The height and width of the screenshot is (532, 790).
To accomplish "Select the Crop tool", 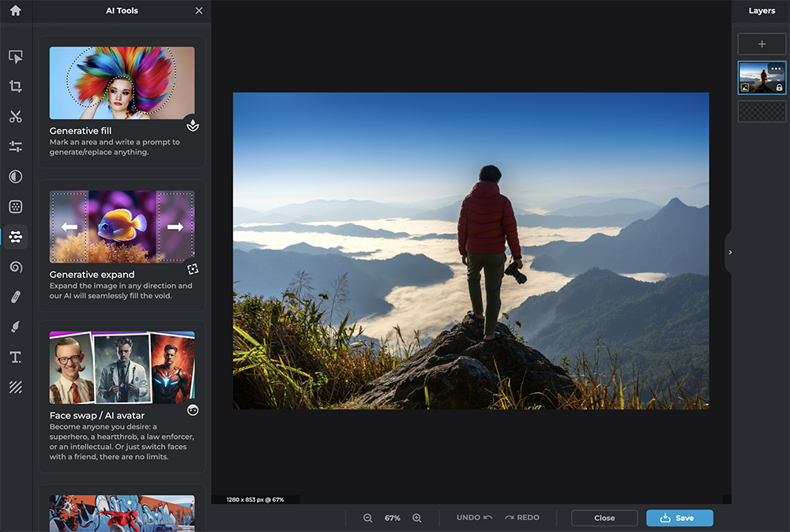I will [16, 86].
